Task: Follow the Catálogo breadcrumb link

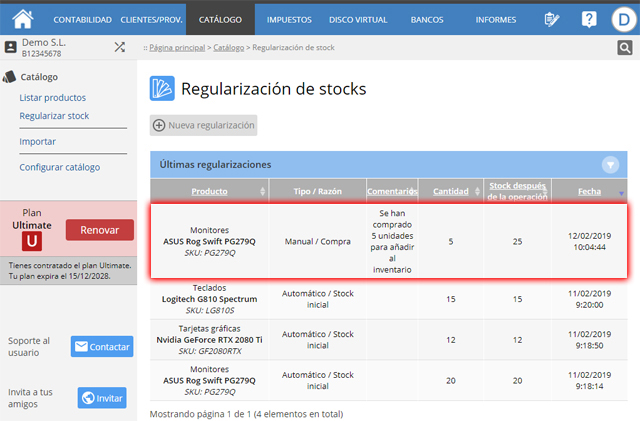Action: pos(229,48)
